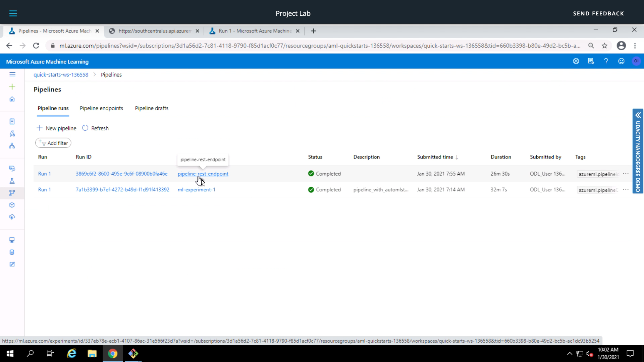Open Chrome from the Windows taskbar
Image resolution: width=644 pixels, height=362 pixels.
click(x=113, y=354)
